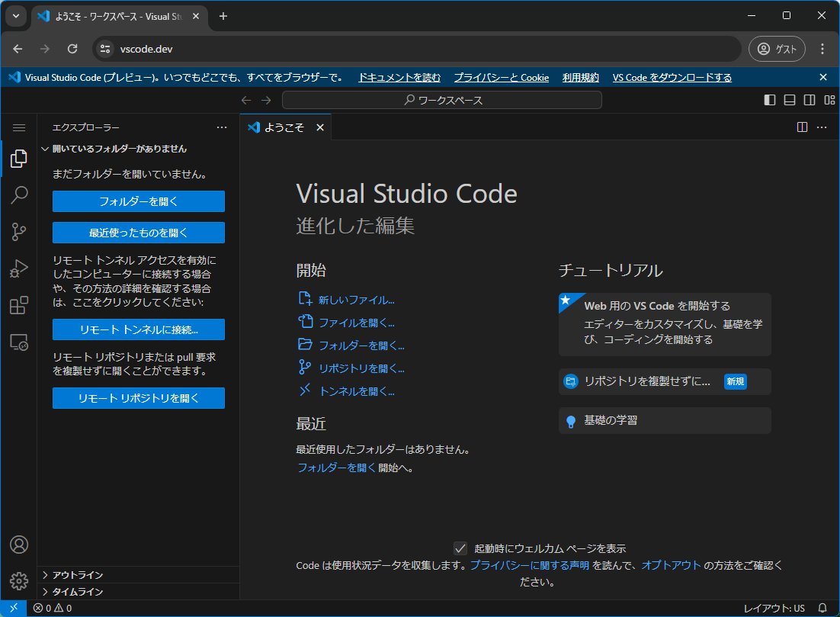This screenshot has height=617, width=840.
Task: Open the Source Control icon
Action: click(x=19, y=232)
